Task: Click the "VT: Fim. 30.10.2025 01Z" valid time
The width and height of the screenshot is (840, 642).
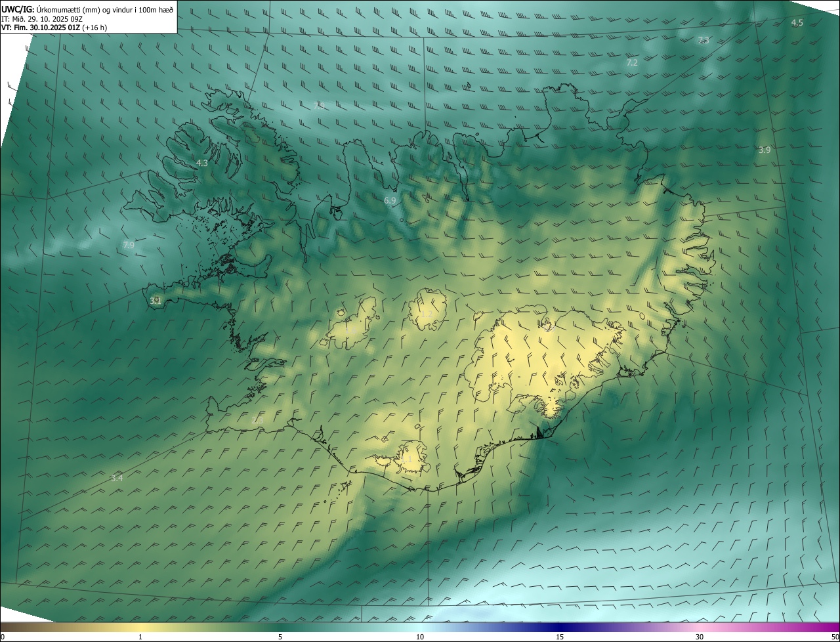Action: [40, 28]
